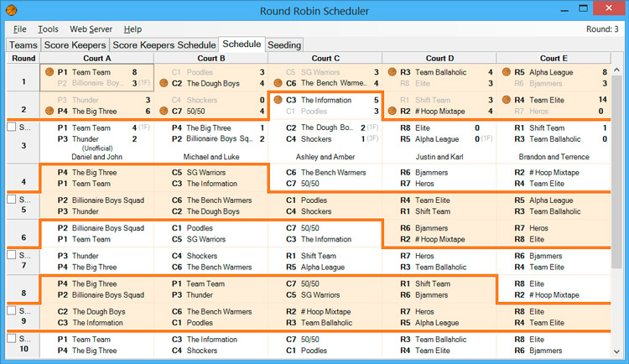Check the round 5 checkbox
This screenshot has width=629, height=364.
click(x=12, y=200)
